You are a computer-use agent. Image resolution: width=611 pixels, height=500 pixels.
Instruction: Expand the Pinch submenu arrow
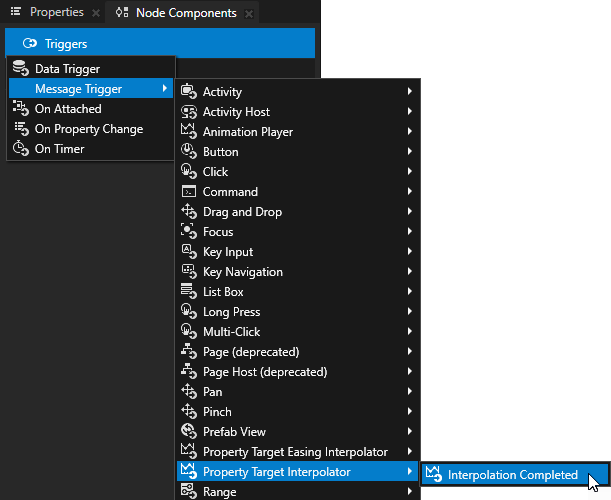point(410,412)
